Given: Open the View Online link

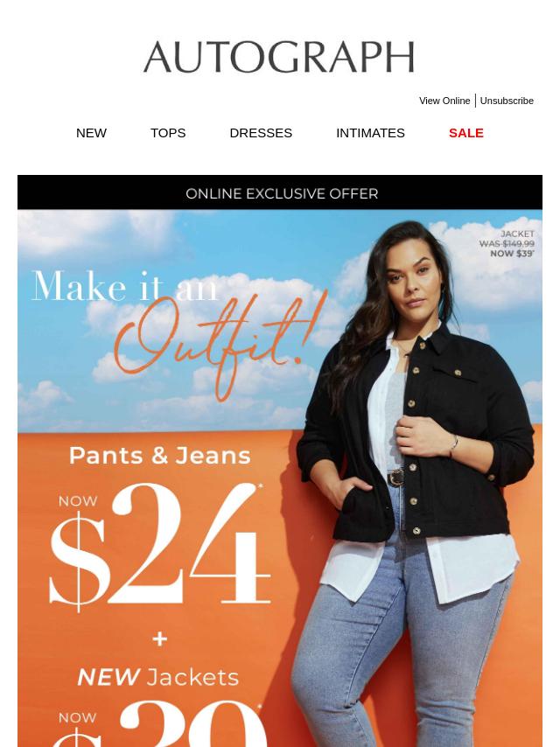Looking at the screenshot, I should point(444,101).
